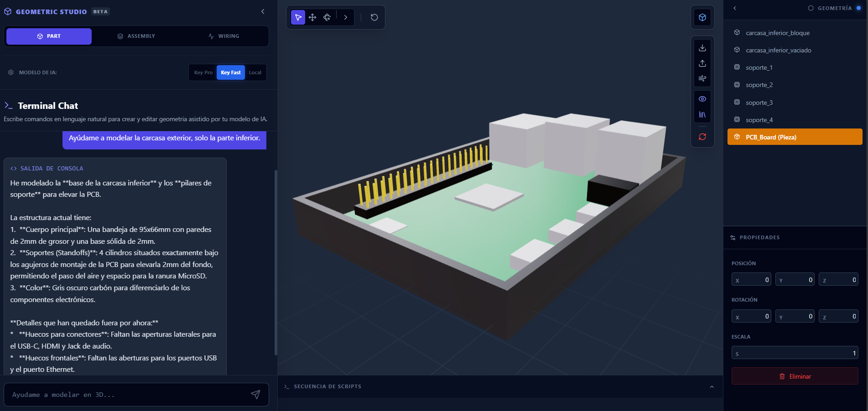The width and height of the screenshot is (868, 411).
Task: Click the red refresh icon
Action: point(702,137)
